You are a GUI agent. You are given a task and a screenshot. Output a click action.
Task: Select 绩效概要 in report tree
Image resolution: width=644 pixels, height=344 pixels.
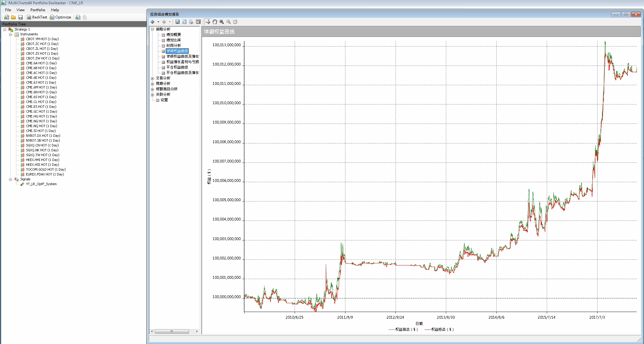point(174,35)
